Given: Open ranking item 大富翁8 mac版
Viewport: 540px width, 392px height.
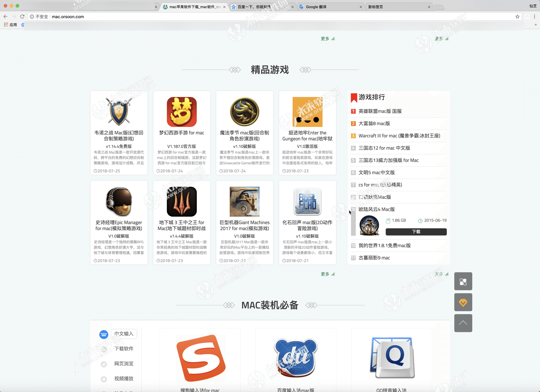Looking at the screenshot, I should tap(374, 123).
